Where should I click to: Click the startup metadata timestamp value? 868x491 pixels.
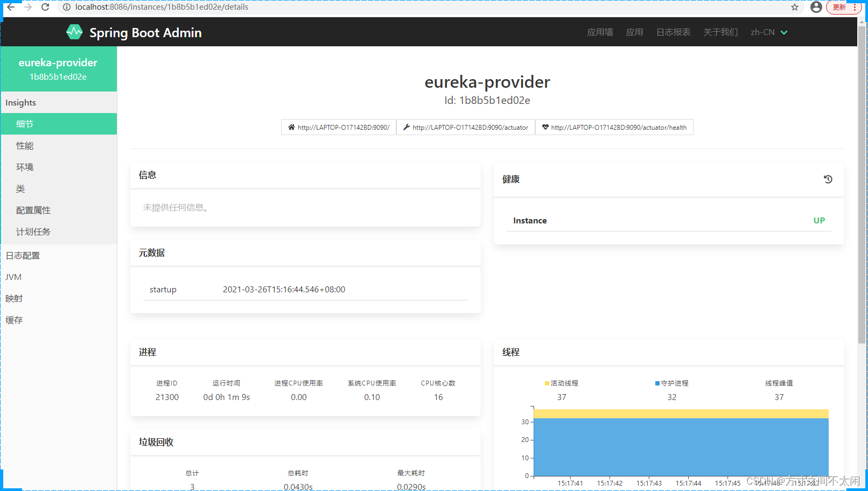(x=284, y=289)
